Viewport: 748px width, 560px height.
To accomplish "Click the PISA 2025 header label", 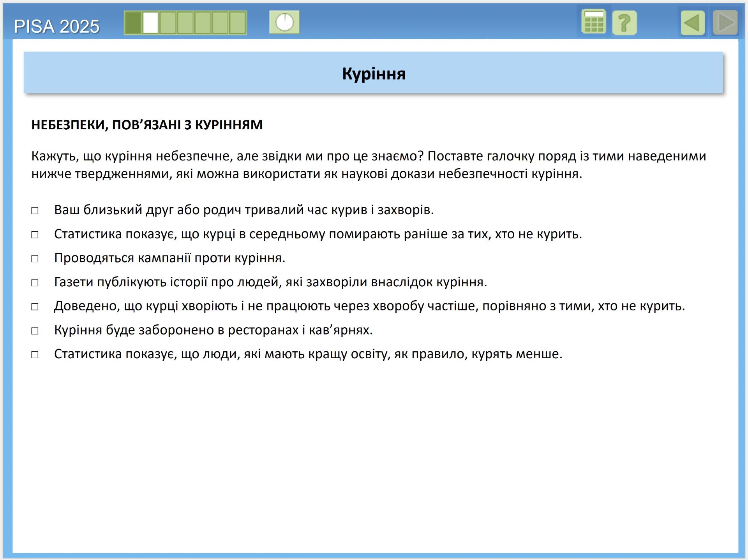I will pyautogui.click(x=56, y=26).
